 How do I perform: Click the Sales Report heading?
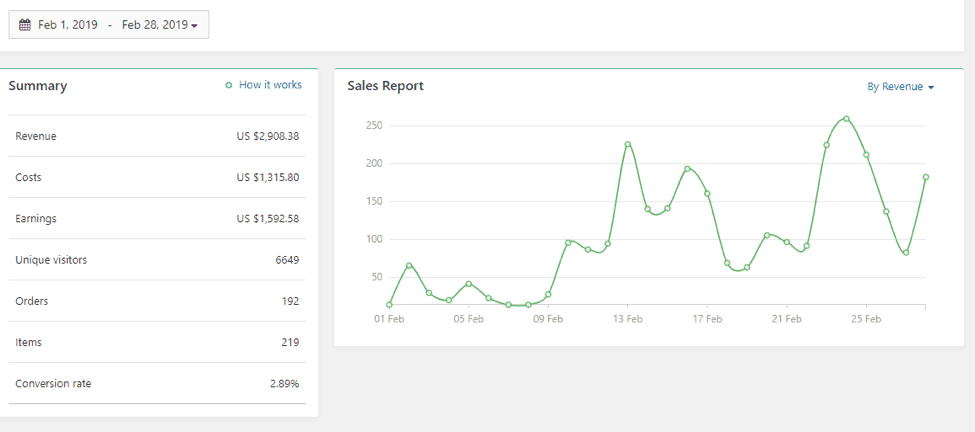point(385,86)
